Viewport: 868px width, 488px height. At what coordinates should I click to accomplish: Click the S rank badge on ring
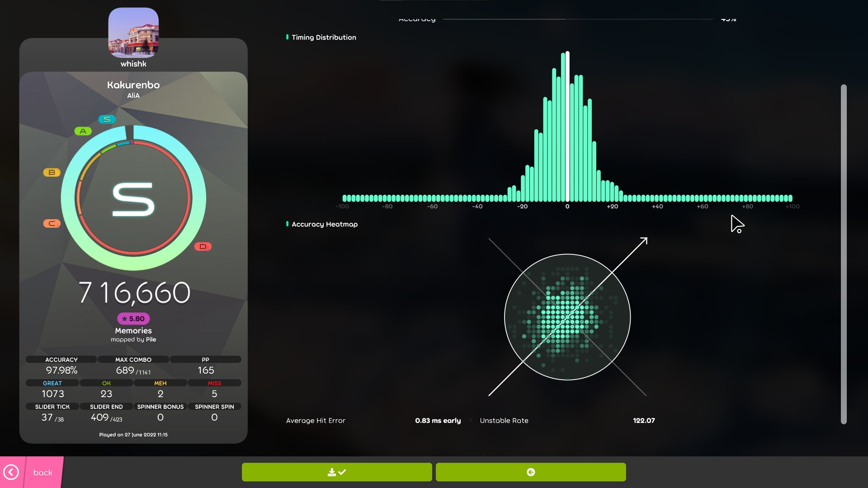pos(107,119)
